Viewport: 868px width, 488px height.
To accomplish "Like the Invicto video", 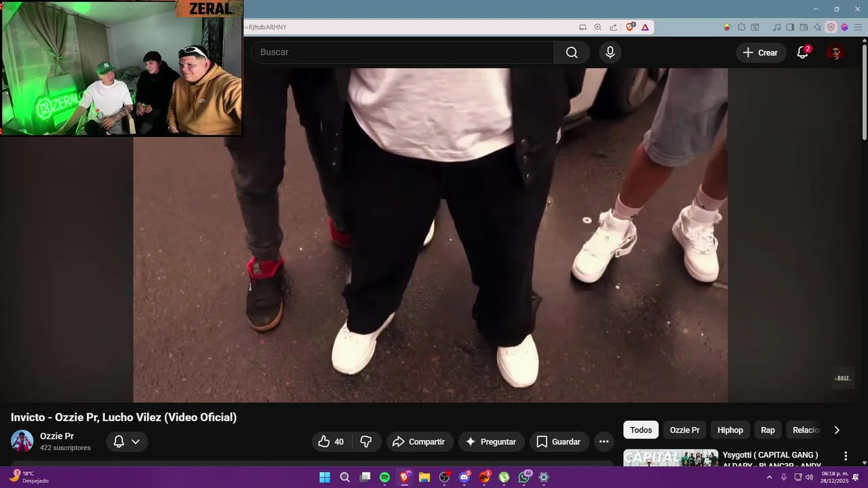I will [x=332, y=442].
